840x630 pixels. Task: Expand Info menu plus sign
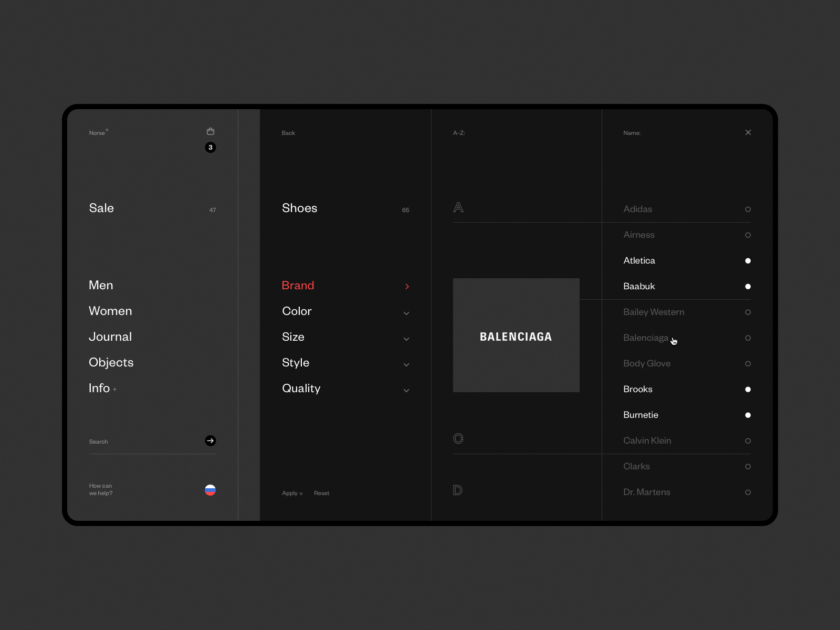[x=115, y=390]
